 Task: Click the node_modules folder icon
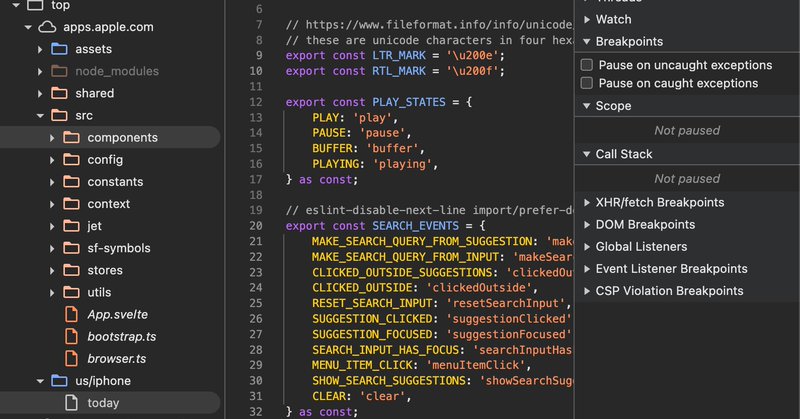point(59,71)
